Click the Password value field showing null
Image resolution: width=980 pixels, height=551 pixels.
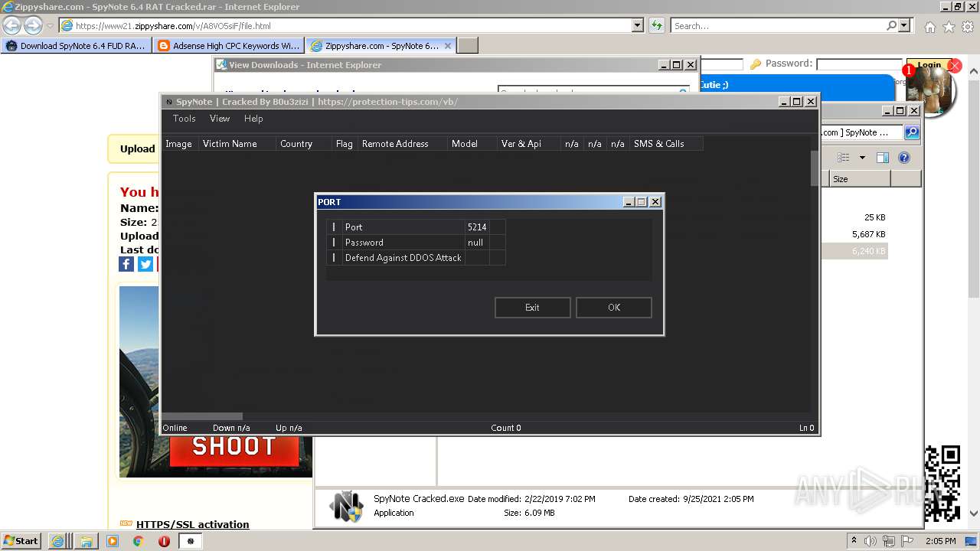pos(478,243)
